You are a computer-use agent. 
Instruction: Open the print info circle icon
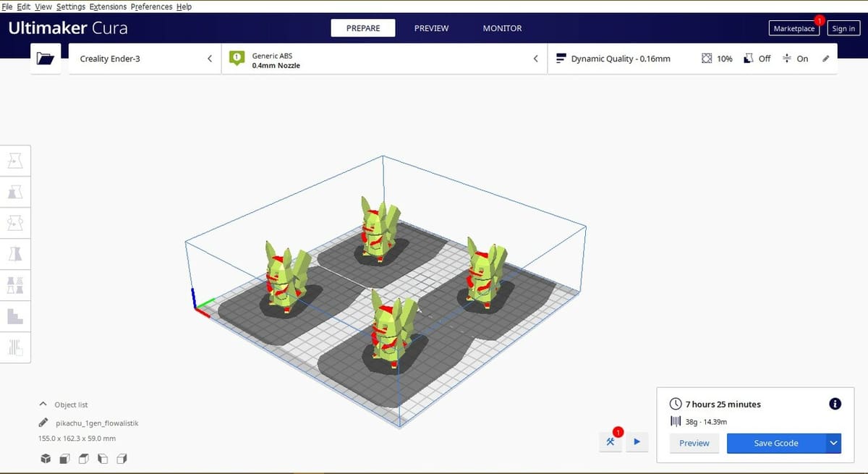click(x=835, y=404)
